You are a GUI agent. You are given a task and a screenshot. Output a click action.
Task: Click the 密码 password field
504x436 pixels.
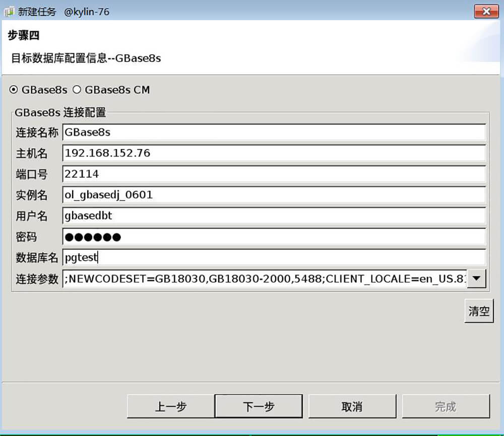(x=274, y=237)
